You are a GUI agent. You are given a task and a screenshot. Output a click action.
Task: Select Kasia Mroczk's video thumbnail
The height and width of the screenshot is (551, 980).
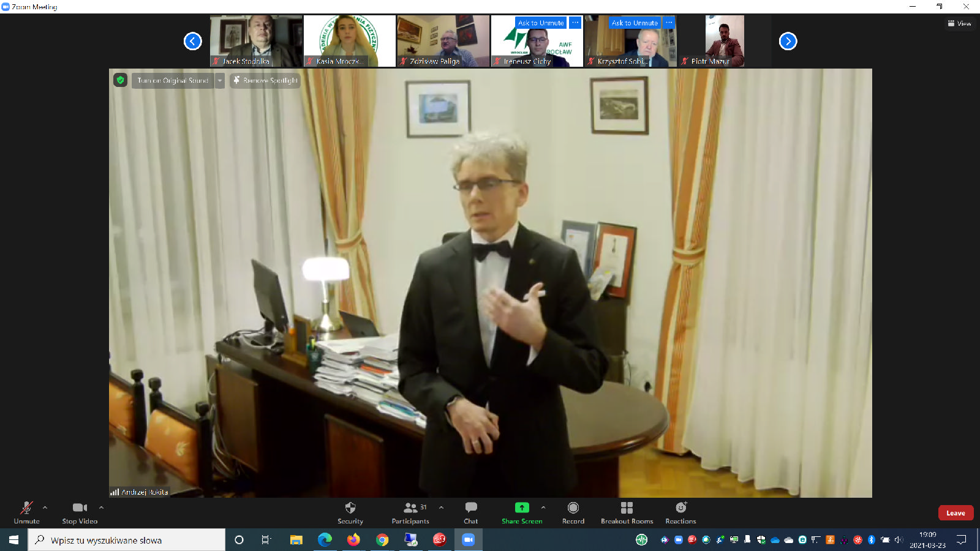(x=350, y=41)
